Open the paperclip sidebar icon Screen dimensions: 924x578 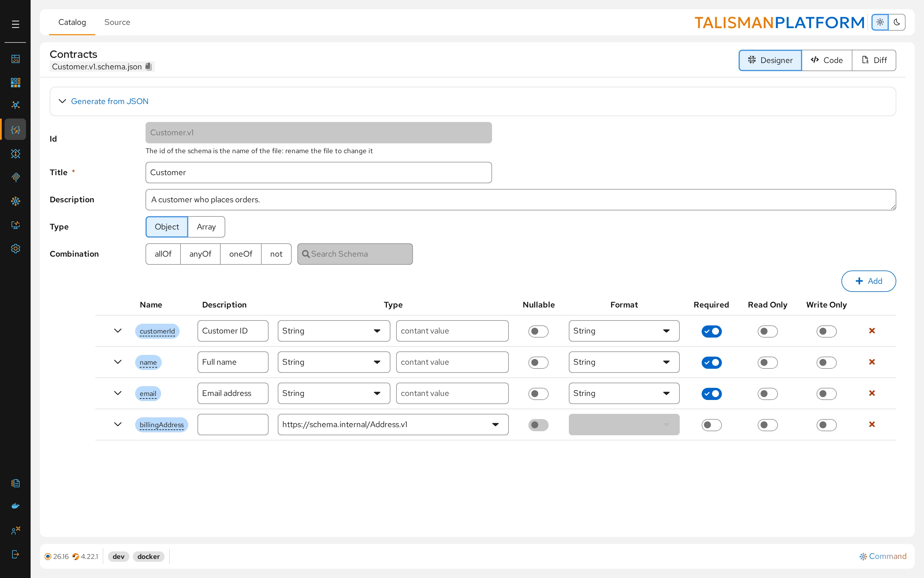coord(15,177)
